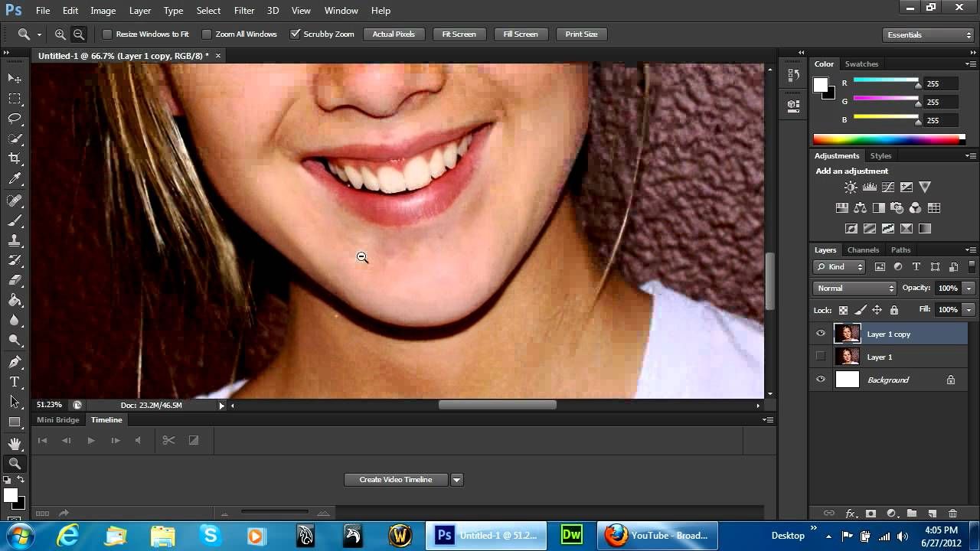980x551 pixels.
Task: Click Create Video Timeline button
Action: click(x=395, y=480)
